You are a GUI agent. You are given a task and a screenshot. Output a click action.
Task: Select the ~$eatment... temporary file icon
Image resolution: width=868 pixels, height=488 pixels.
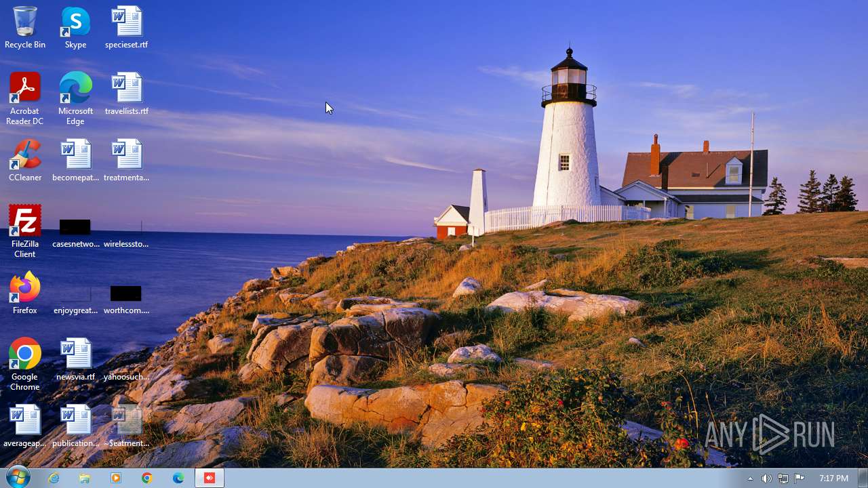(x=127, y=426)
